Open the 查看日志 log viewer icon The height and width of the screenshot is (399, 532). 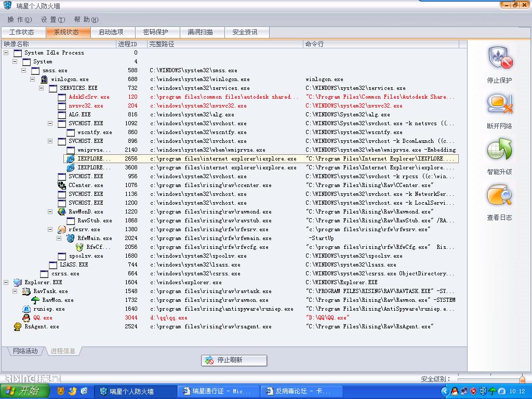click(x=500, y=196)
